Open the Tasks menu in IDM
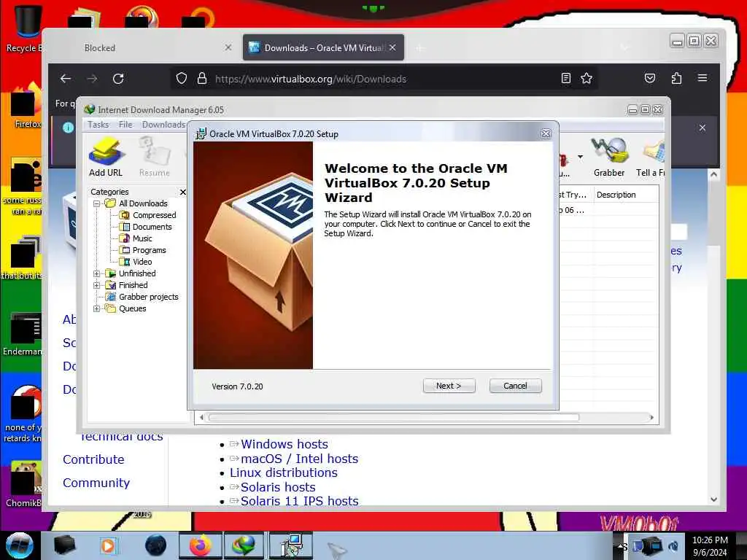This screenshot has height=560, width=747. click(x=98, y=124)
